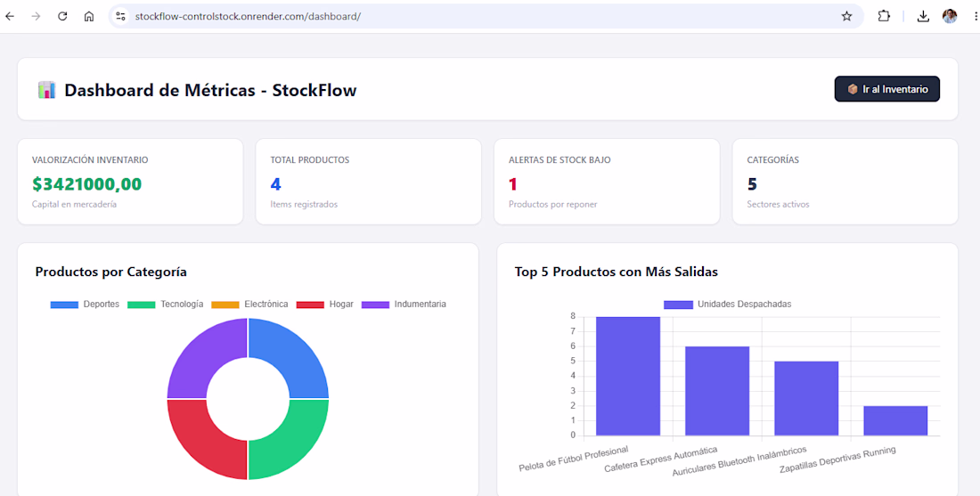Focus the address bar URL field
This screenshot has height=496, width=980.
pyautogui.click(x=487, y=17)
